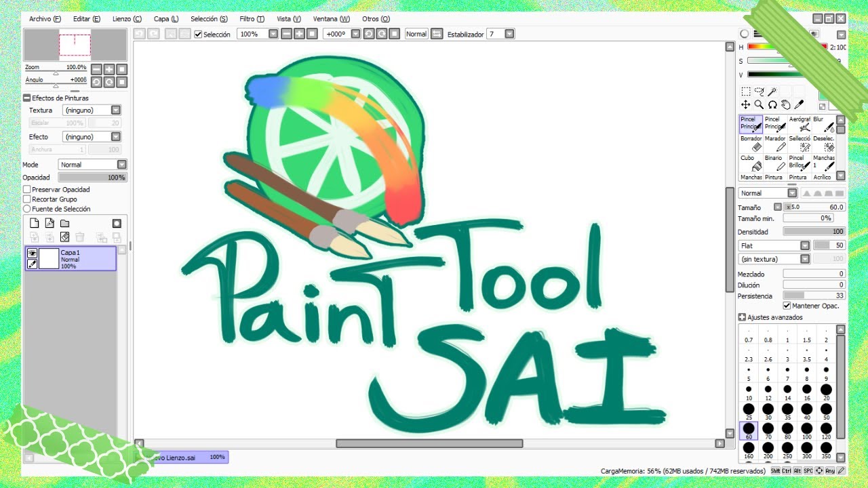This screenshot has height=488, width=868.
Task: Open the Editar menu
Action: tap(87, 19)
